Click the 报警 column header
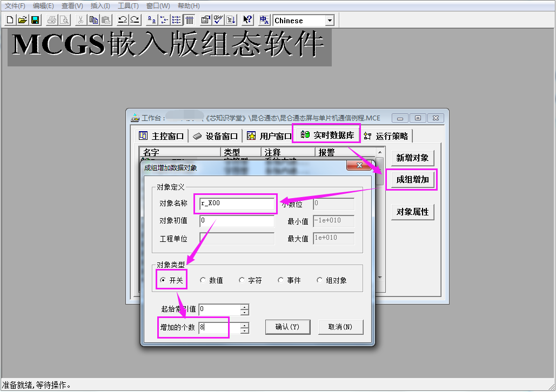This screenshot has height=392, width=556. coord(345,152)
